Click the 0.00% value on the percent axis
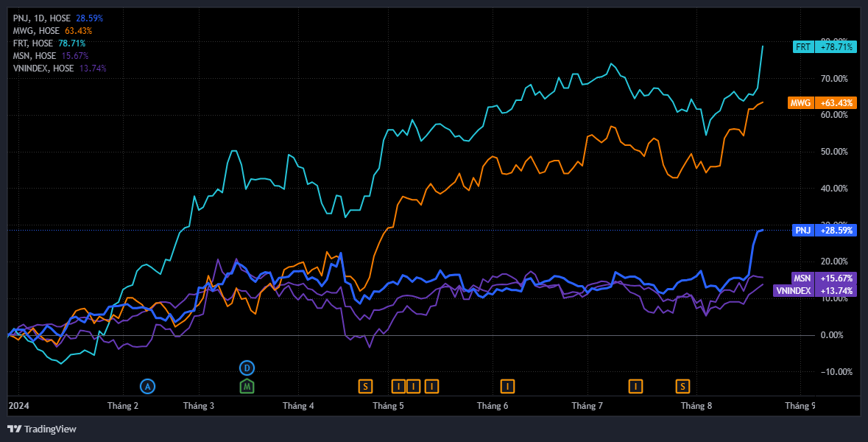This screenshot has height=442, width=868. click(832, 335)
